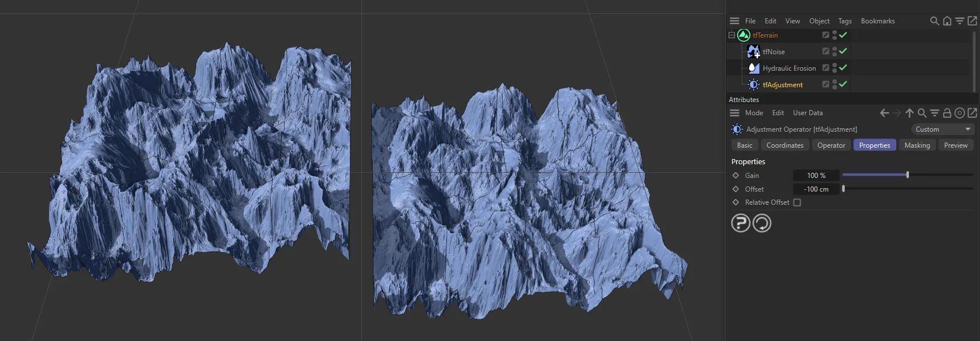Image resolution: width=980 pixels, height=341 pixels.
Task: Click the Hydraulic Erosion droplet icon
Action: coord(753,68)
